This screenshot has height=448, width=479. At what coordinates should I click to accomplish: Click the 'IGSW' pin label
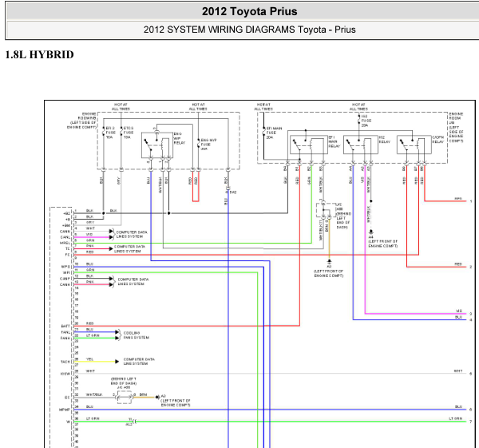(x=65, y=374)
